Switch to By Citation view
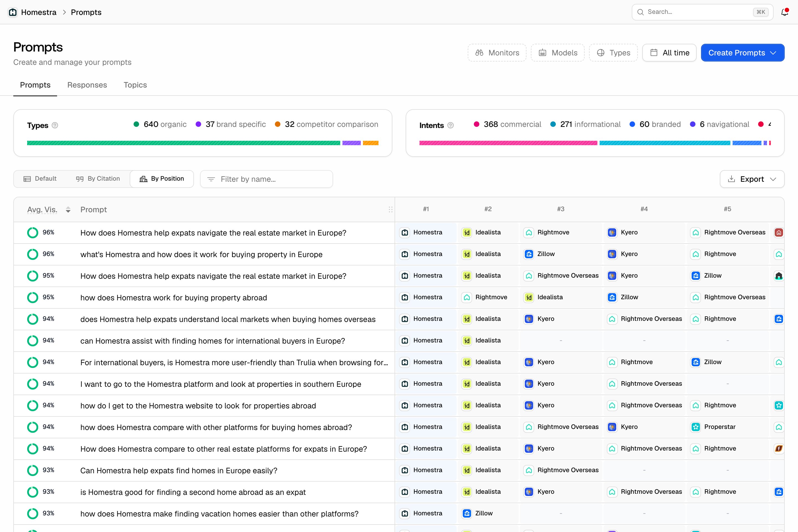 pyautogui.click(x=98, y=179)
